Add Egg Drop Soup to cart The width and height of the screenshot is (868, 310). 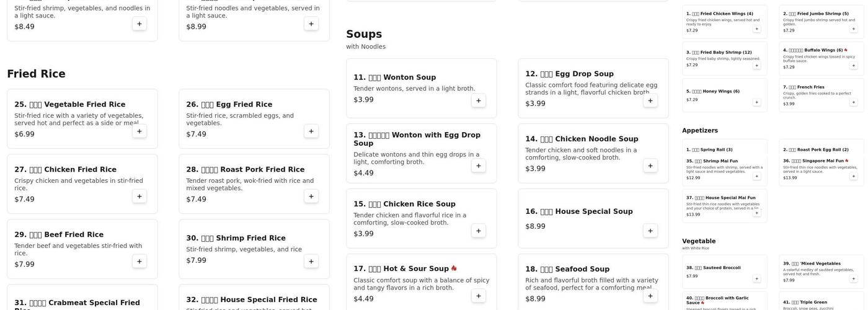pyautogui.click(x=650, y=100)
